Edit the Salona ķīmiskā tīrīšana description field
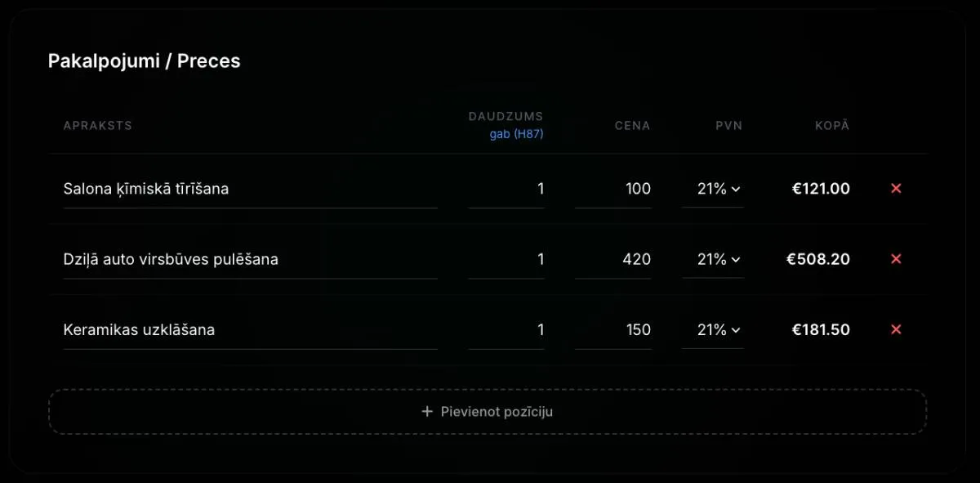This screenshot has width=980, height=483. 250,189
